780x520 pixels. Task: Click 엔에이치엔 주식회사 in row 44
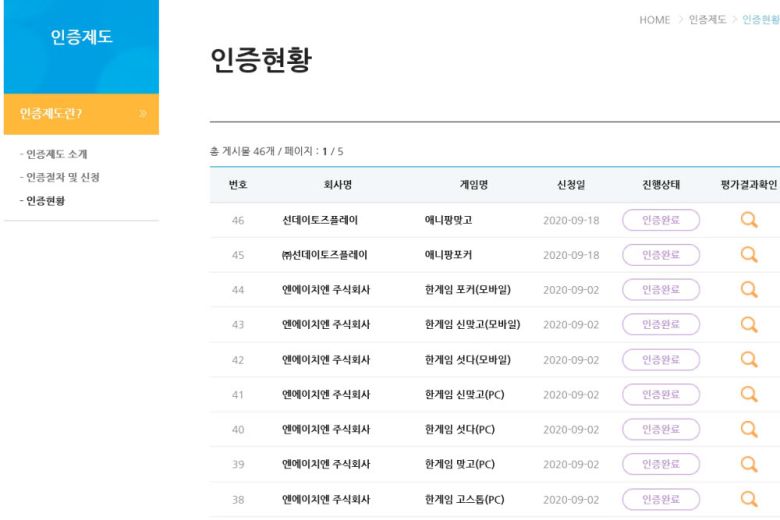(x=326, y=290)
